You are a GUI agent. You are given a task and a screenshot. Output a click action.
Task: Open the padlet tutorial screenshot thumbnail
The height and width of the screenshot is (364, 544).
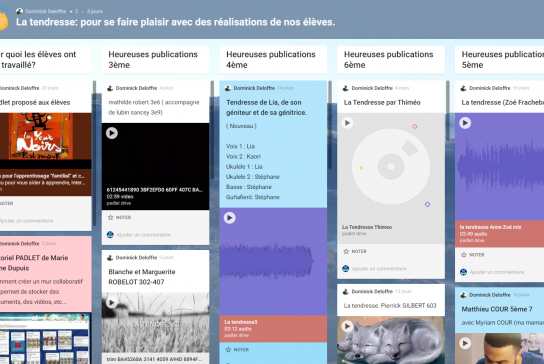[45, 338]
